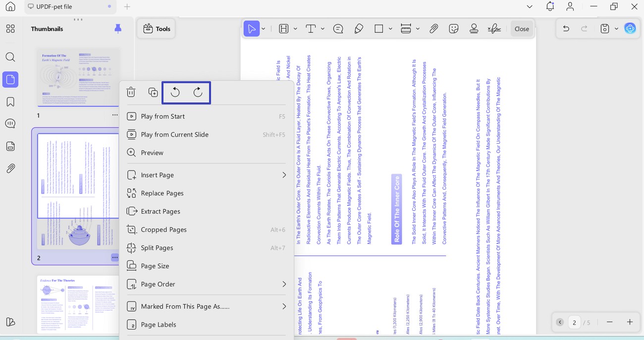The height and width of the screenshot is (340, 644).
Task: Open page 2 thumbnail more options dots
Action: 115,257
